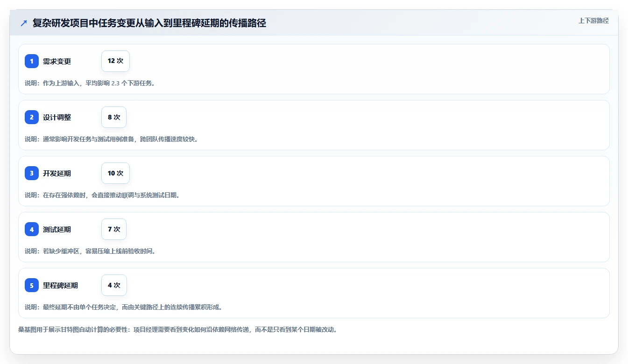Click the footer note starting with 桑基图

(177, 329)
